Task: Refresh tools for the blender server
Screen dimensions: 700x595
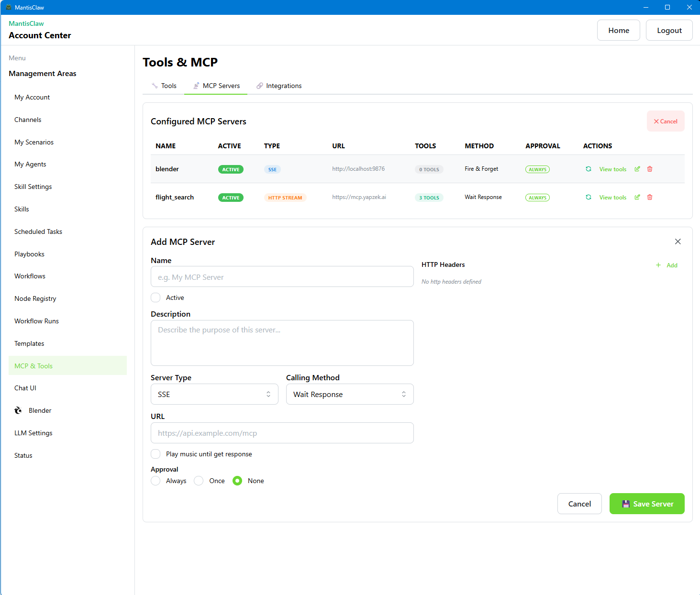Action: click(589, 169)
